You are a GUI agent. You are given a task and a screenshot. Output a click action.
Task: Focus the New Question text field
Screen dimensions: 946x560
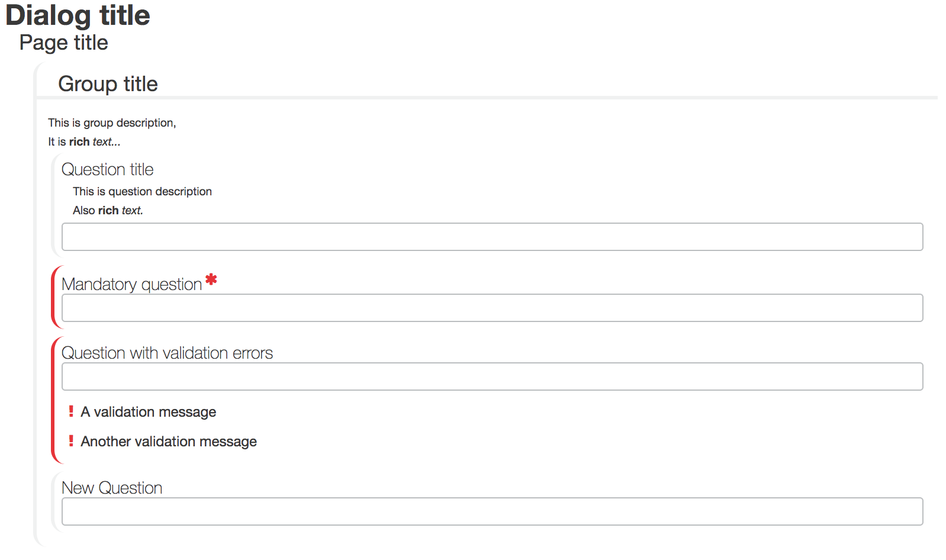tap(492, 511)
